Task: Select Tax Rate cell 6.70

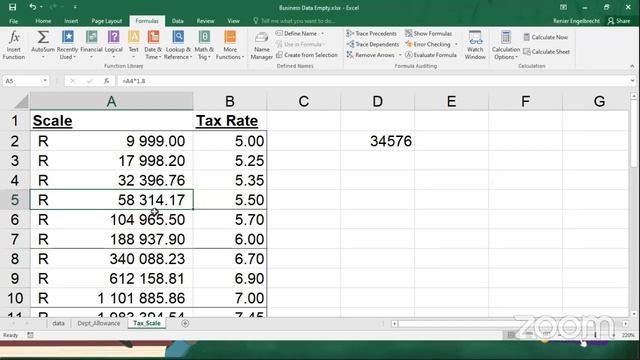Action: pos(230,259)
